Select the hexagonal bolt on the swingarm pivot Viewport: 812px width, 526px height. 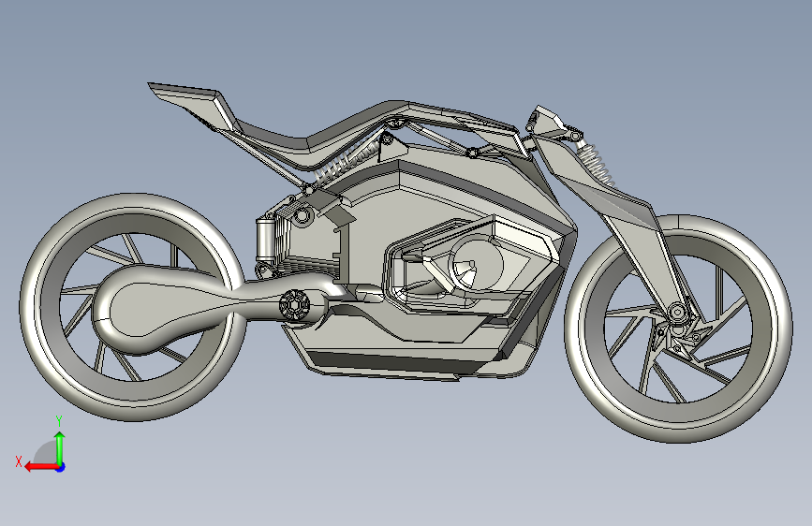point(294,305)
